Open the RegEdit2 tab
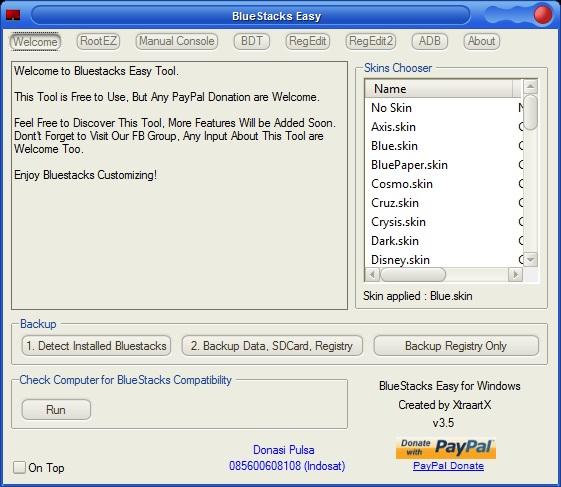This screenshot has height=487, width=561. [x=371, y=41]
